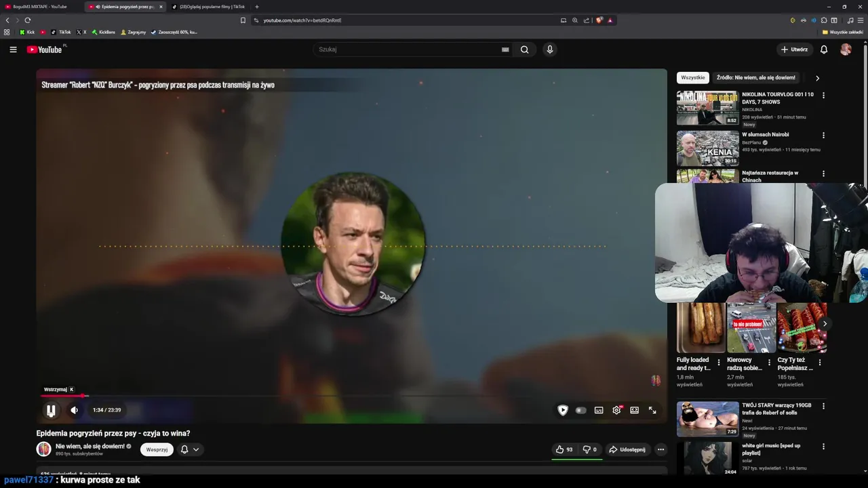Viewport: 868px width, 488px height.
Task: Reload the current page
Action: click(28, 20)
